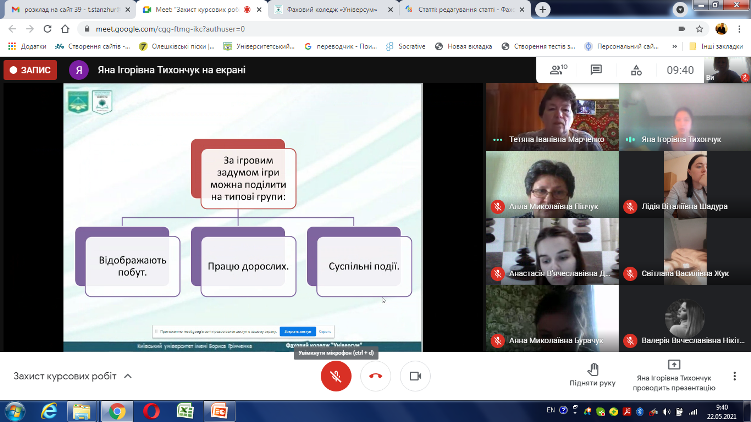Show the participants list icon
The image size is (751, 422).
[558, 70]
